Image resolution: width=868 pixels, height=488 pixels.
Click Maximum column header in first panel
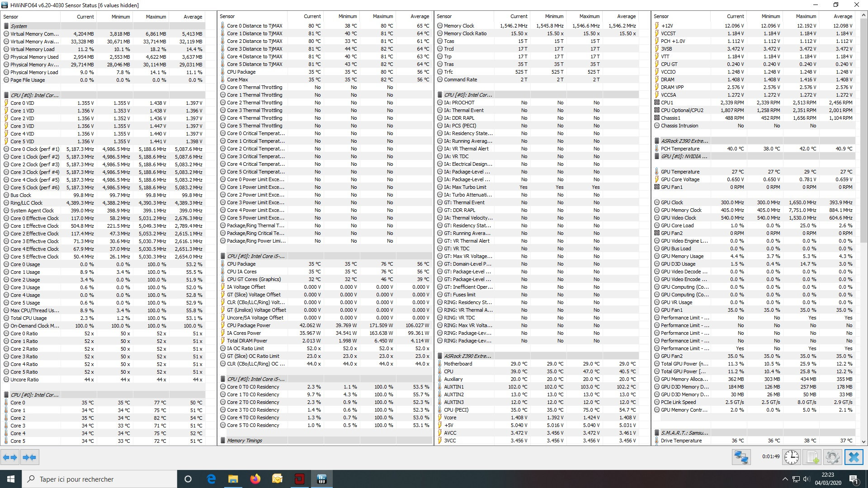point(156,17)
